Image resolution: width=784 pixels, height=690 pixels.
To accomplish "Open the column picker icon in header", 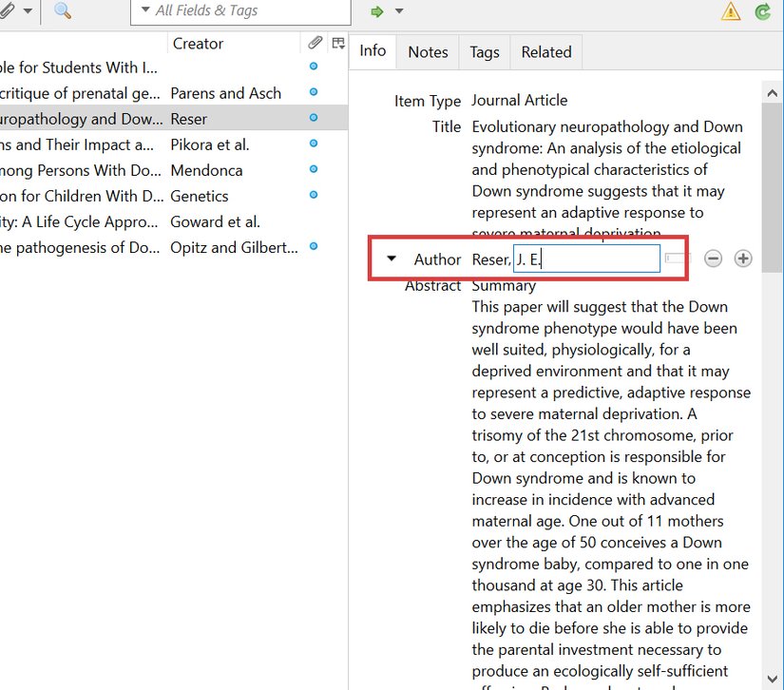I will (x=337, y=43).
